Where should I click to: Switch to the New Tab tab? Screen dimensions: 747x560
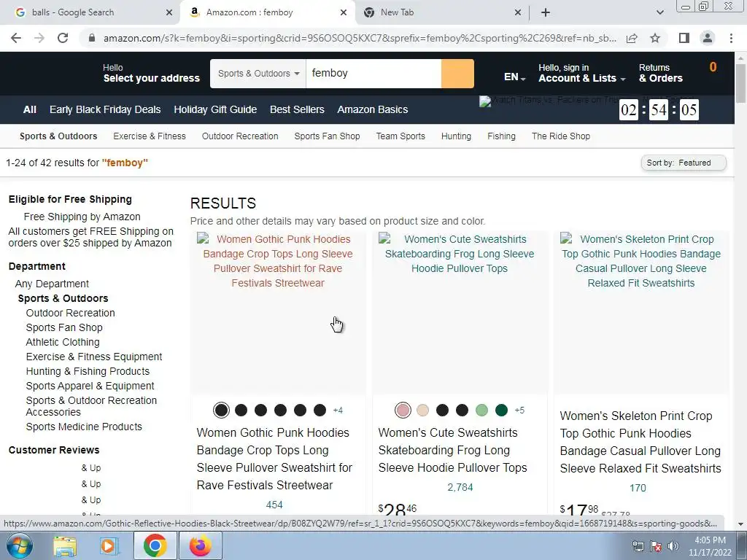pyautogui.click(x=441, y=12)
